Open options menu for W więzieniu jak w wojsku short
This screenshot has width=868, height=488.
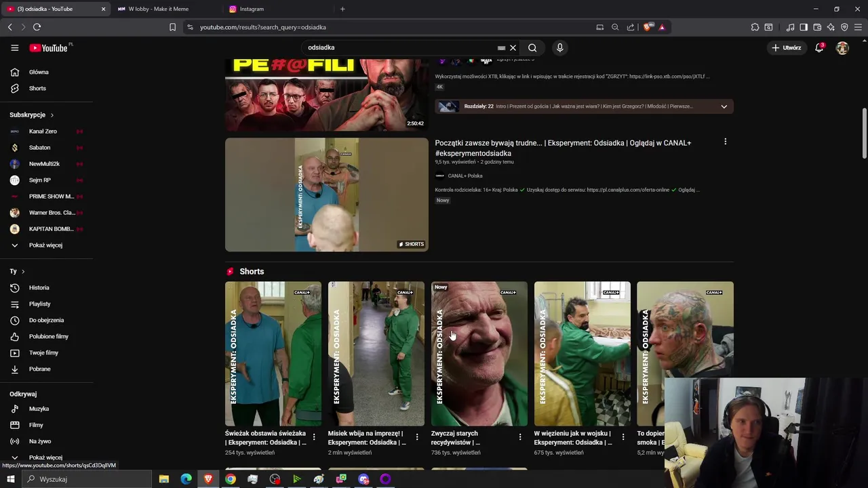click(623, 437)
